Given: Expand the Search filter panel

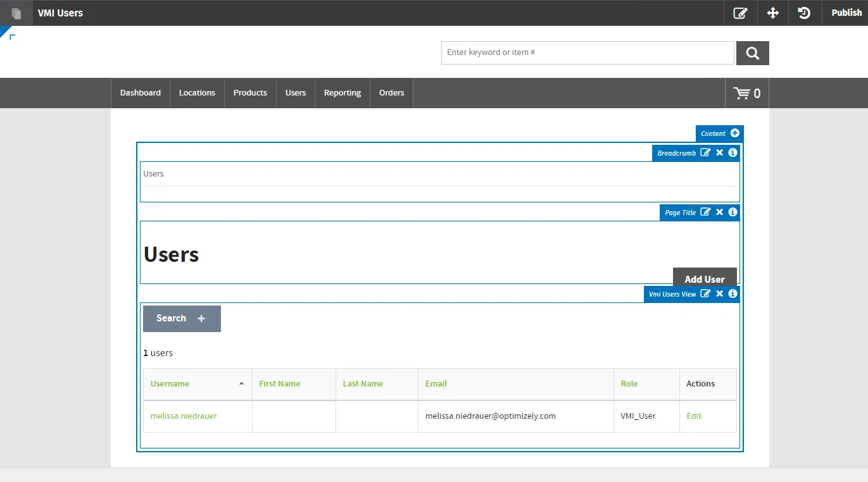Looking at the screenshot, I should [x=182, y=319].
